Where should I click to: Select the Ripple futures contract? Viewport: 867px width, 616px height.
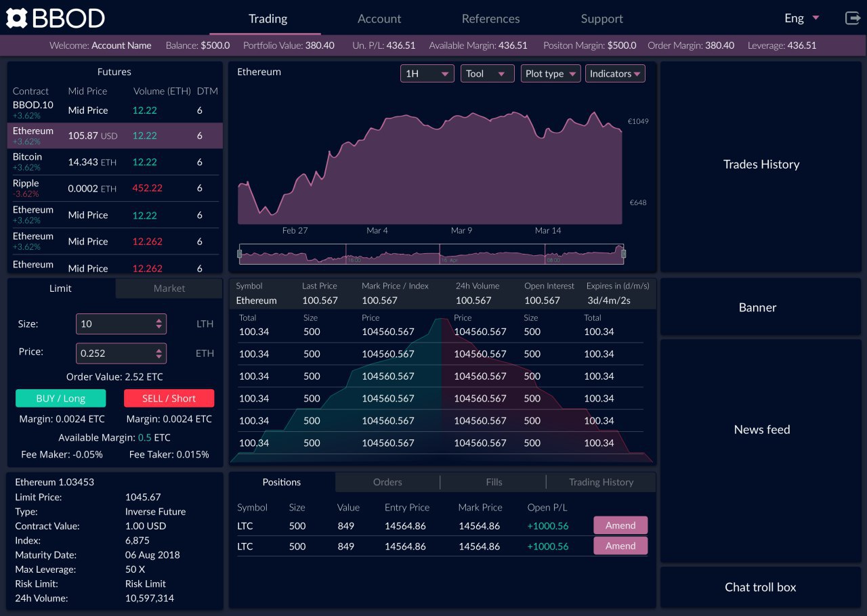coord(115,188)
